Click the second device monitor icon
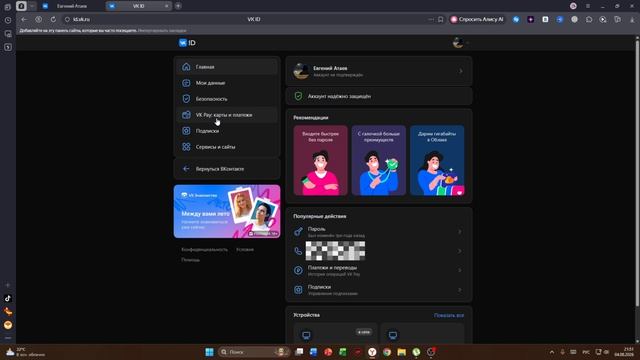Screen dimensions: 640x360 393,336
